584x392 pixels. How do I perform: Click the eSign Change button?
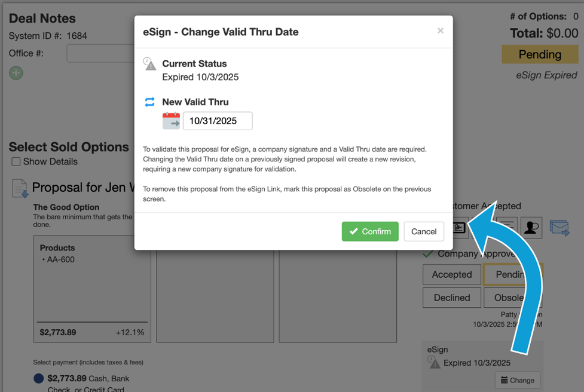click(517, 380)
